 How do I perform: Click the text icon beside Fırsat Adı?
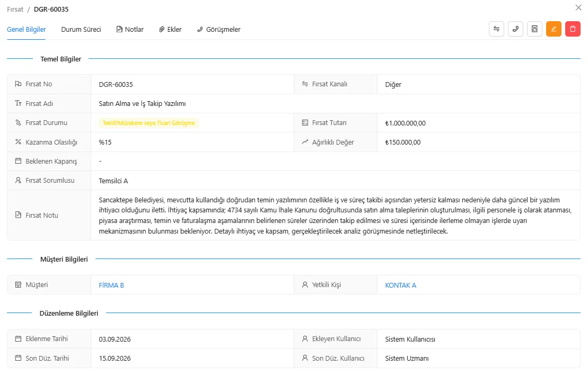[18, 103]
